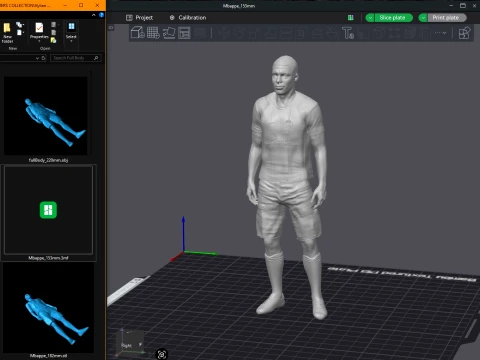Select the FullBody_220mm.obj thumbnail

click(x=46, y=116)
